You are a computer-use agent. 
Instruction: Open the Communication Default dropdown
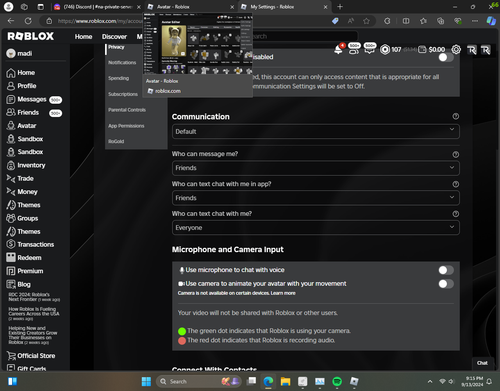[x=316, y=132]
